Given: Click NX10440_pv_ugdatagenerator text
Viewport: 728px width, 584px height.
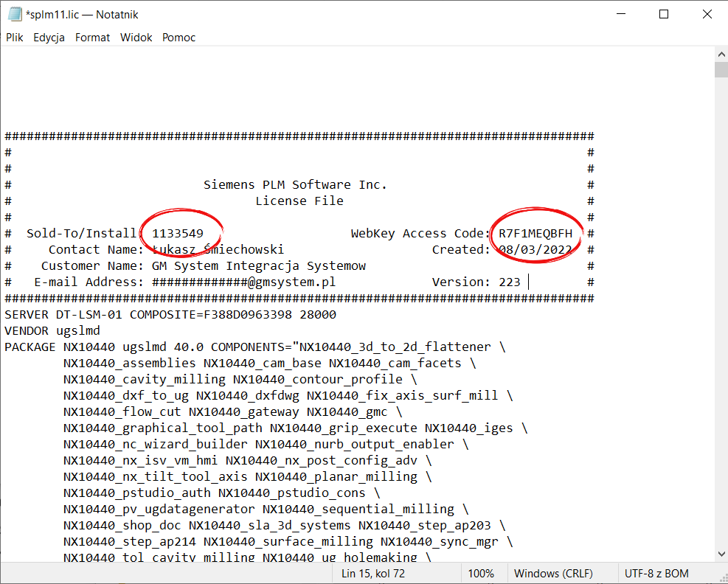Looking at the screenshot, I should click(x=159, y=510).
